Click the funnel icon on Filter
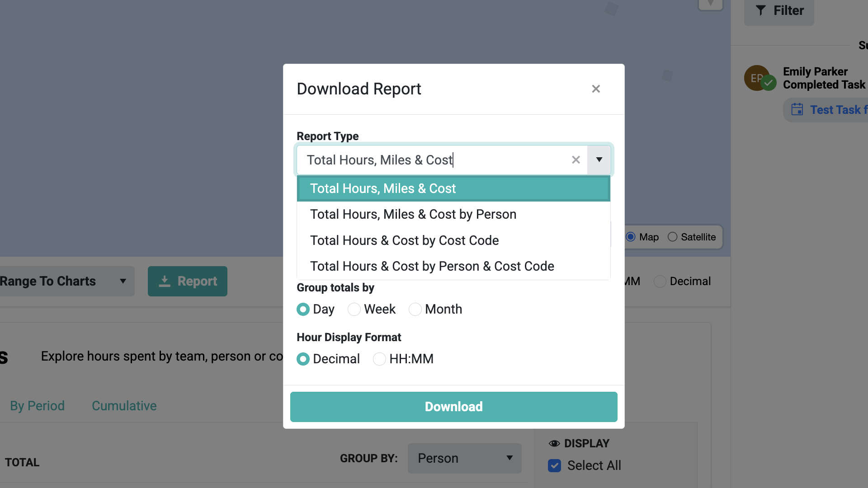The width and height of the screenshot is (868, 488). tap(761, 10)
